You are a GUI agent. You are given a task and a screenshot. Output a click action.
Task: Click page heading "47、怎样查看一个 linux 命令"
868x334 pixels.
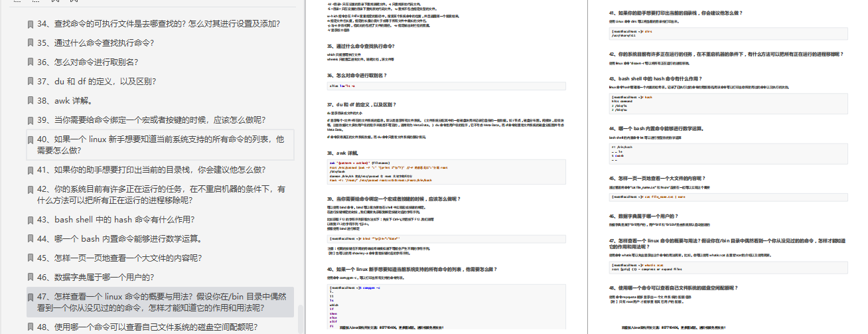point(727,243)
